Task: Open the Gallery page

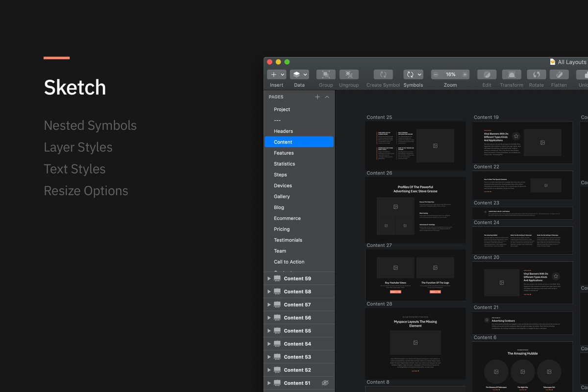Action: [299, 196]
